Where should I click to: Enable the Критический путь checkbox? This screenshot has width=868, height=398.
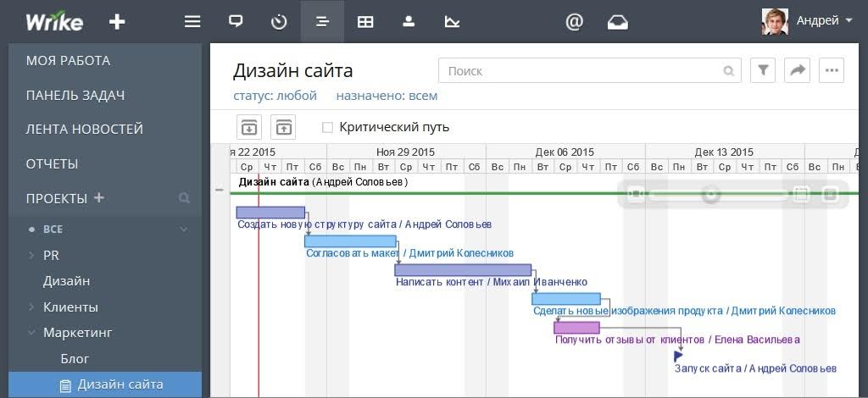pos(328,128)
